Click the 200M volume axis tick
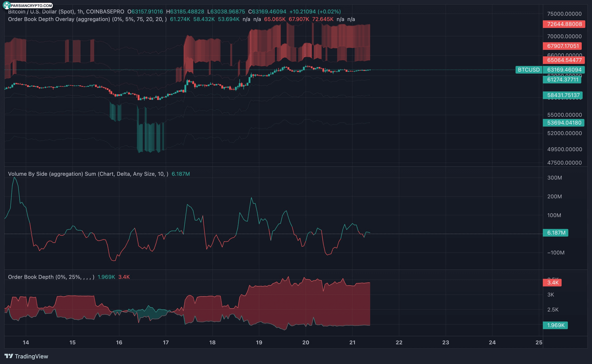 tap(554, 197)
